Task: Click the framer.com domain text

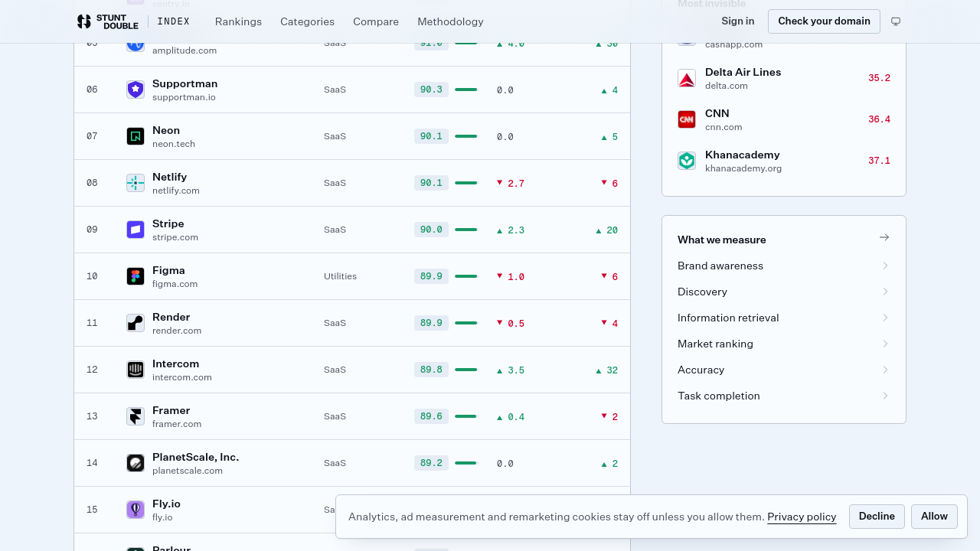Action: pyautogui.click(x=177, y=424)
